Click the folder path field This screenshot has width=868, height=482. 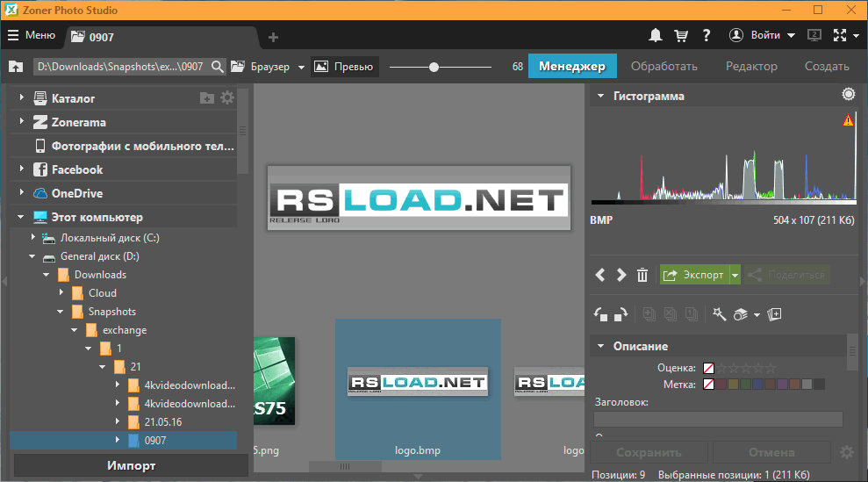(x=121, y=67)
